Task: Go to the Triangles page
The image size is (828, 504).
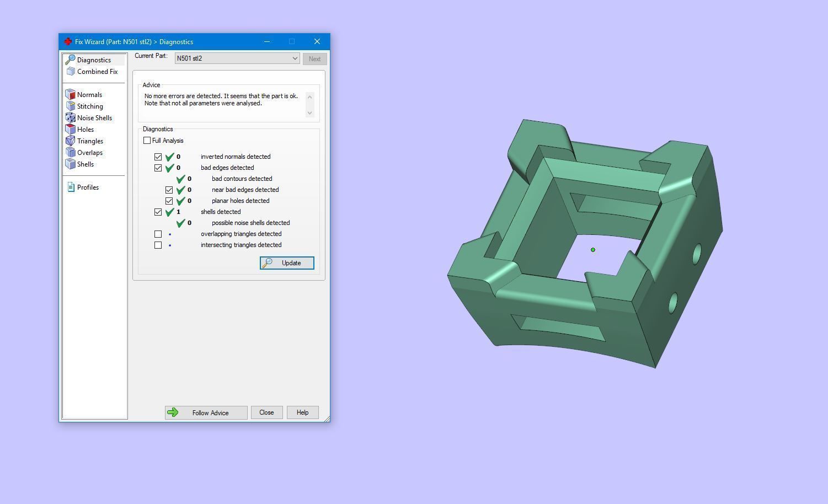Action: click(90, 141)
